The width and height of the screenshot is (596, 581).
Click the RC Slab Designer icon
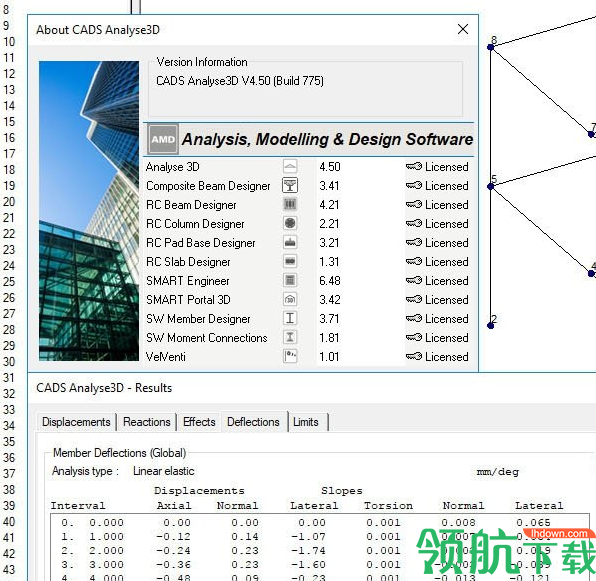(290, 261)
